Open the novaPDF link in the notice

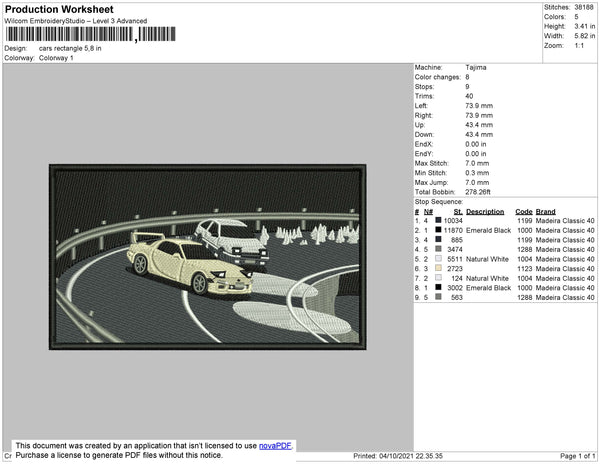click(x=275, y=446)
